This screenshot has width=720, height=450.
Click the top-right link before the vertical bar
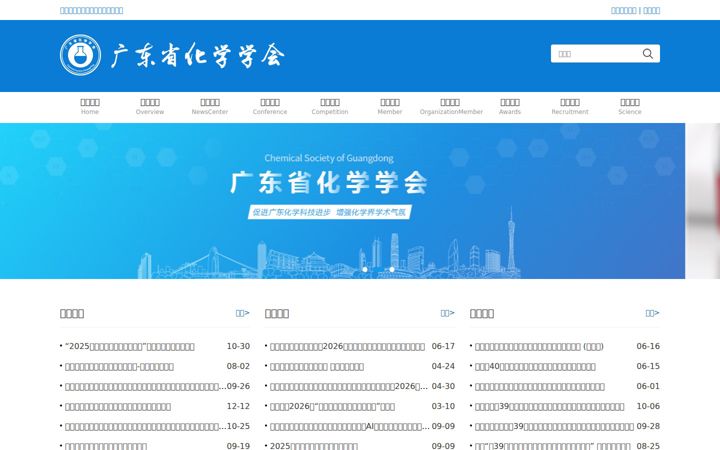tap(624, 11)
